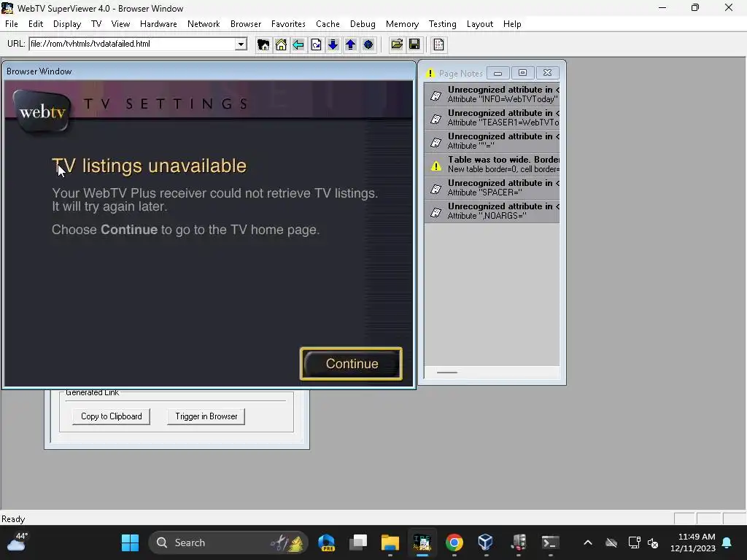Open the URL dropdown arrow

coord(241,44)
